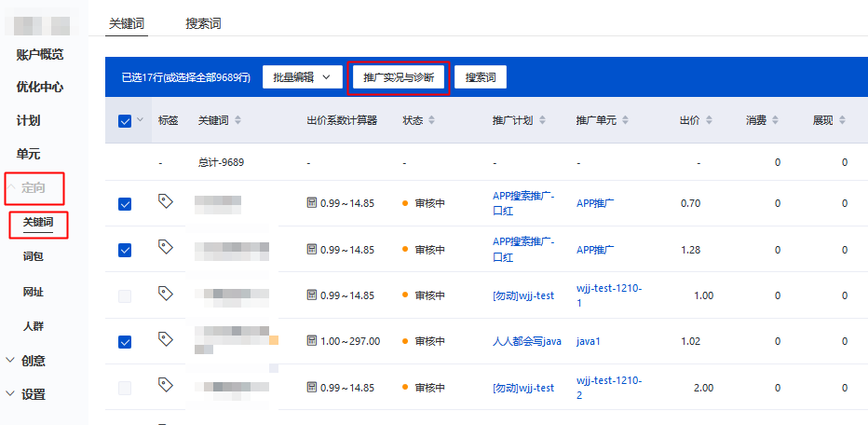Sort the 消费 column using its sort icon
The width and height of the screenshot is (868, 425).
(776, 120)
